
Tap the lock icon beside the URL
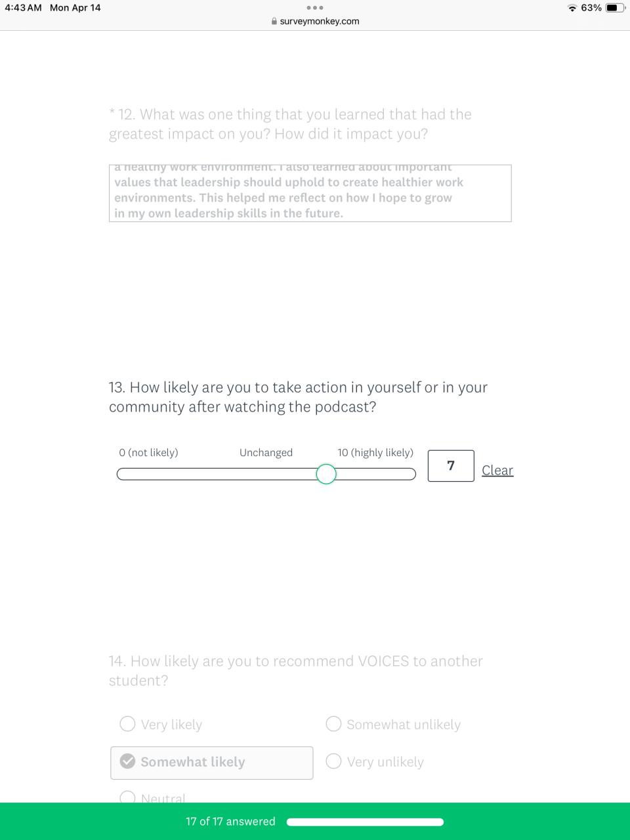pos(274,21)
